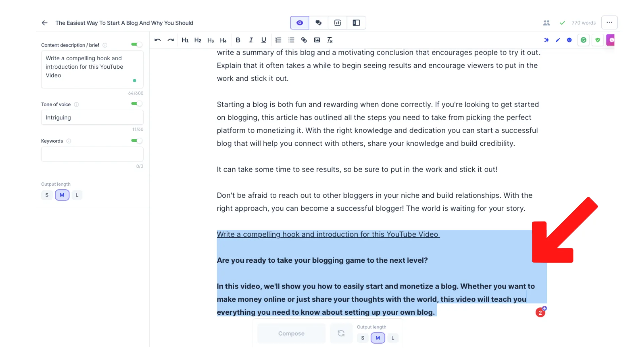
Task: Click the Keywords input field
Action: pos(92,154)
